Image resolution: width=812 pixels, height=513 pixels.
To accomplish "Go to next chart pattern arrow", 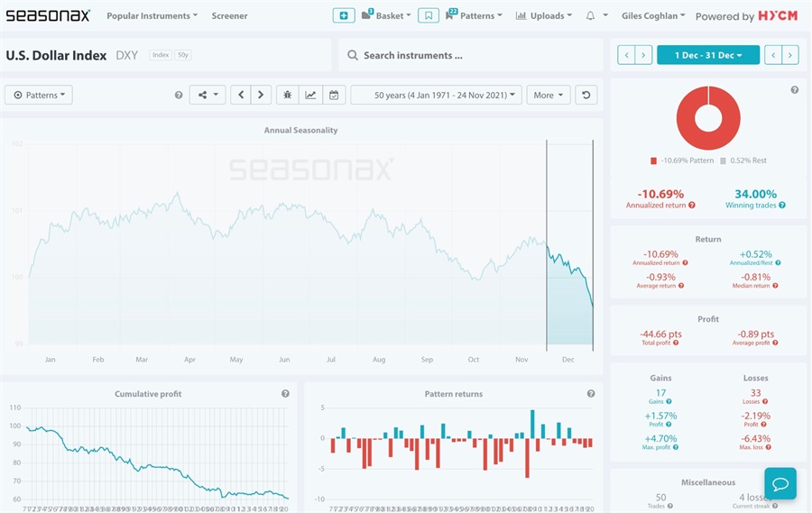I will click(261, 95).
